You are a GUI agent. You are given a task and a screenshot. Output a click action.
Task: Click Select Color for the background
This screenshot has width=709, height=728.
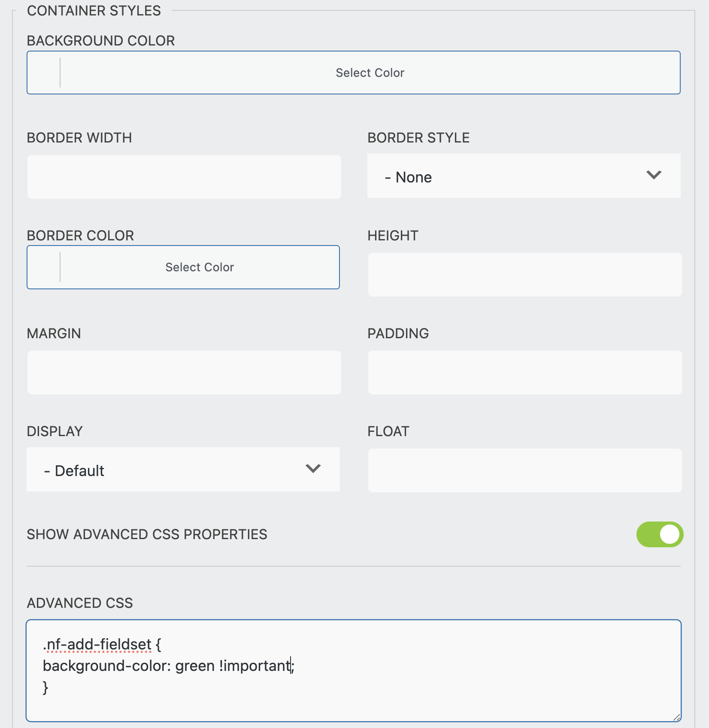[369, 72]
